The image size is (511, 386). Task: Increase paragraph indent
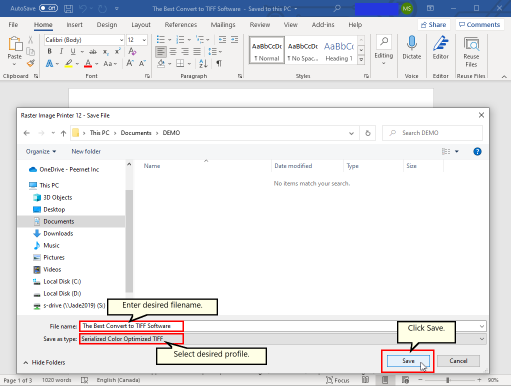click(235, 40)
